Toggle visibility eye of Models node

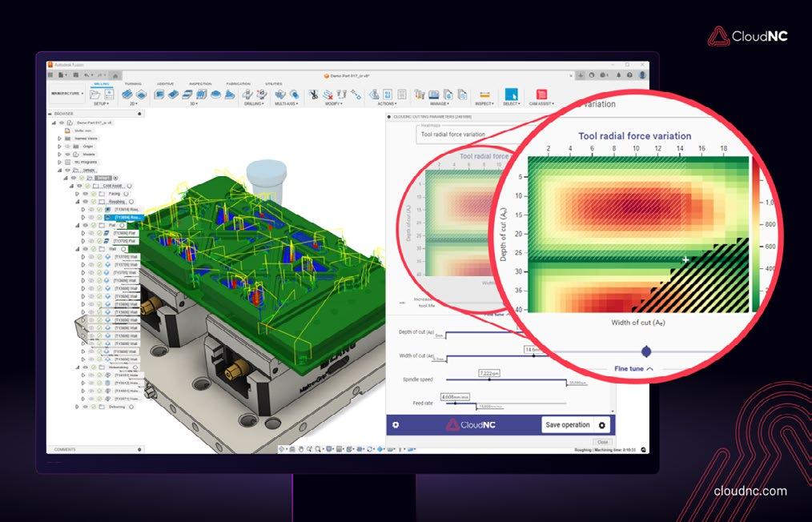[68, 155]
